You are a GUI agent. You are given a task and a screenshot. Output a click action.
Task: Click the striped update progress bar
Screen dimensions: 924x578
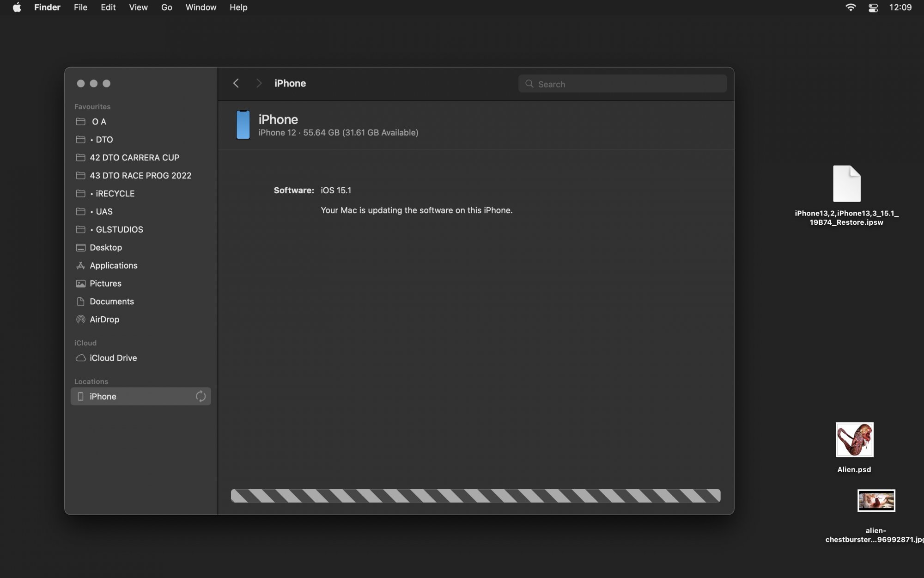pyautogui.click(x=475, y=496)
